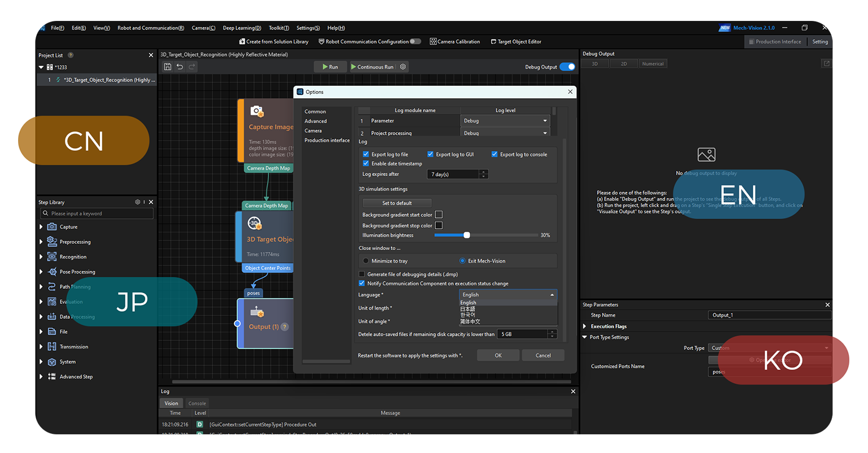Open Continuous Run settings gear

(x=403, y=67)
